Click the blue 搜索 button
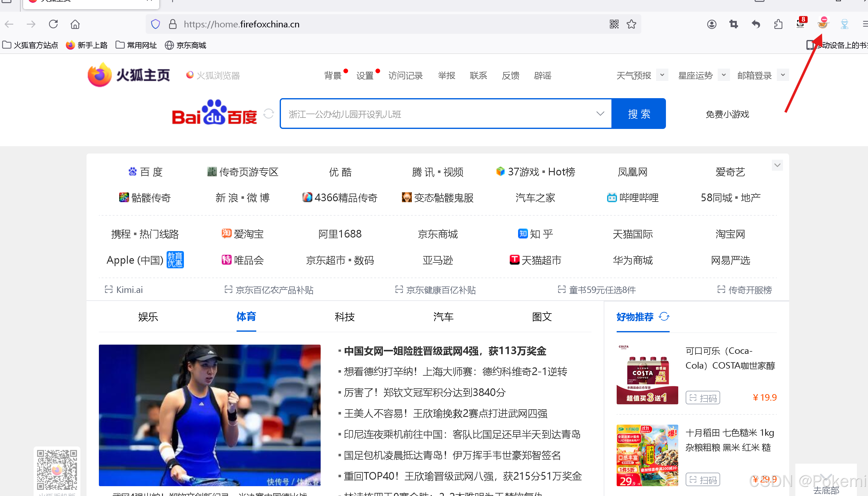The image size is (868, 496). 639,114
